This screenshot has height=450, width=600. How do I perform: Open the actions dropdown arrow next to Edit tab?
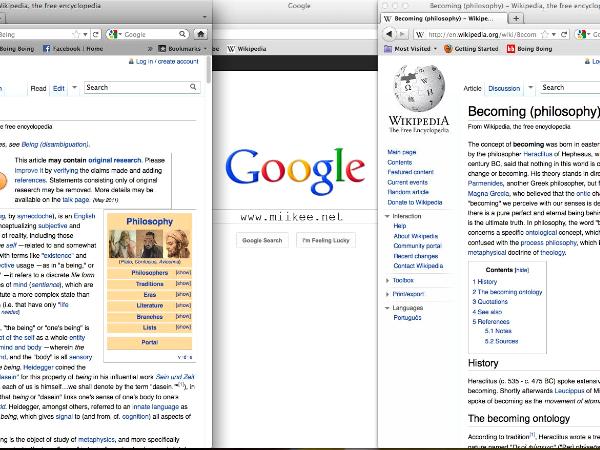point(75,88)
